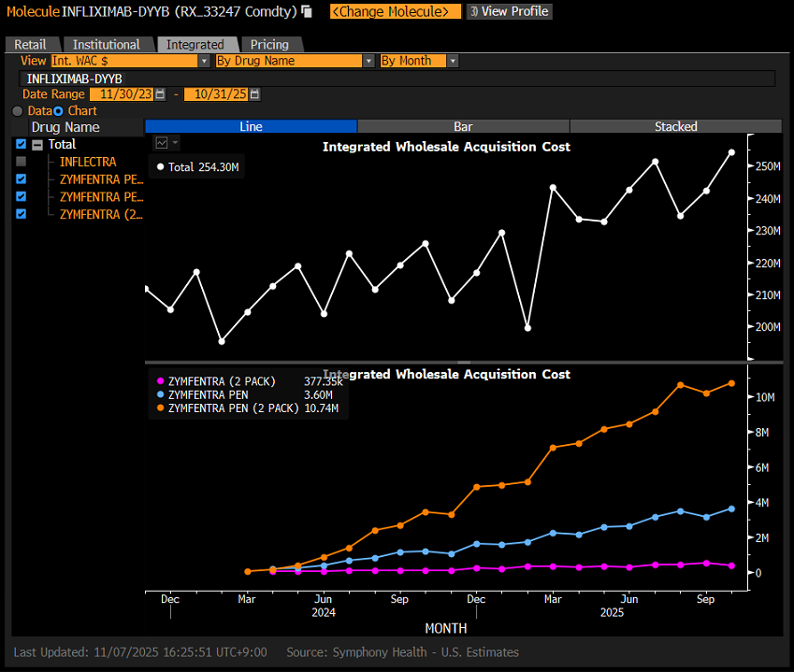Select the Integrated tab

[x=195, y=45]
